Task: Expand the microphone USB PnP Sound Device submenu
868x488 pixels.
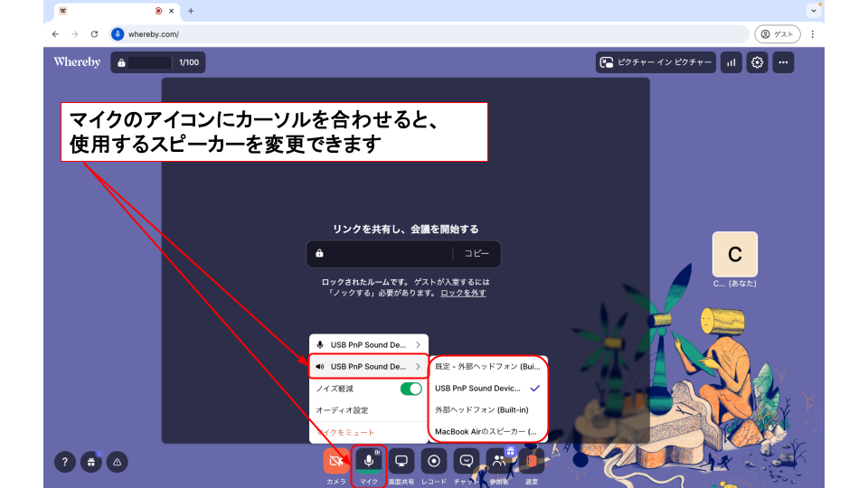Action: 367,344
